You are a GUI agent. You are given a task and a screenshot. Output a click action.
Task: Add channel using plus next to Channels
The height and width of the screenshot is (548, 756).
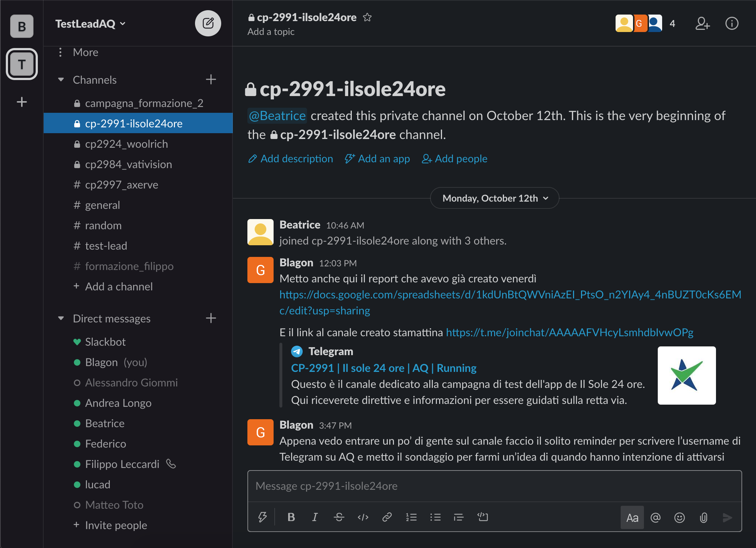[x=211, y=79]
